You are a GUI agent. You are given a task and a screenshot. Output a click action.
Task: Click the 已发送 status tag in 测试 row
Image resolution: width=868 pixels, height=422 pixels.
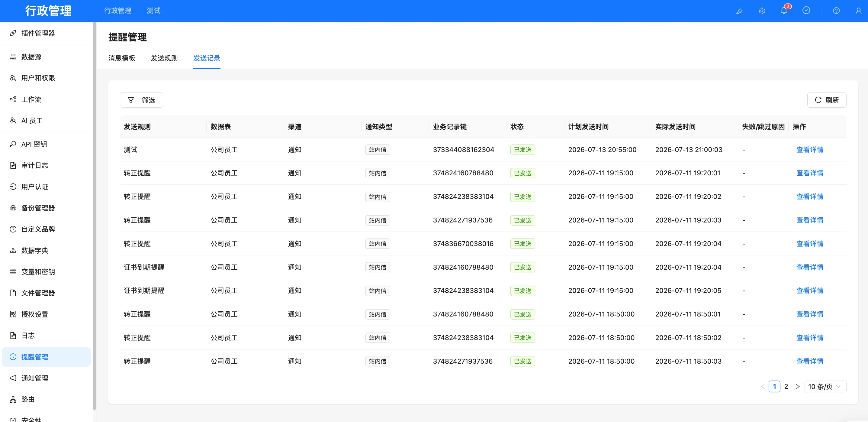tap(522, 149)
